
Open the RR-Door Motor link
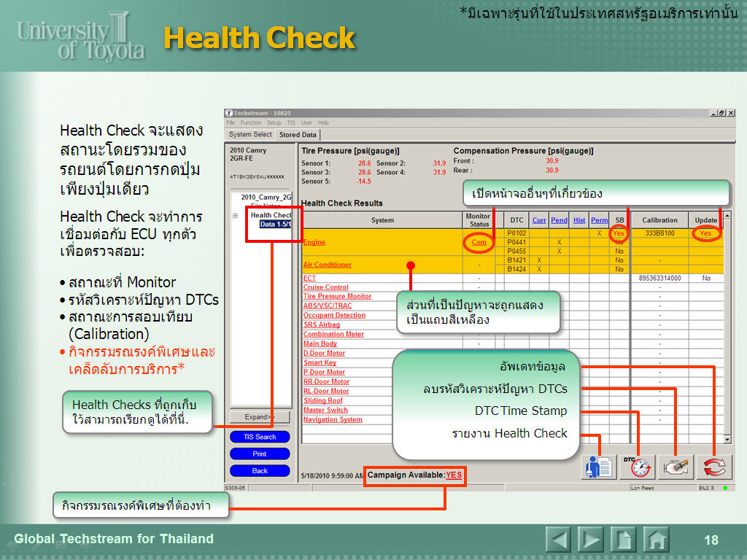point(326,382)
